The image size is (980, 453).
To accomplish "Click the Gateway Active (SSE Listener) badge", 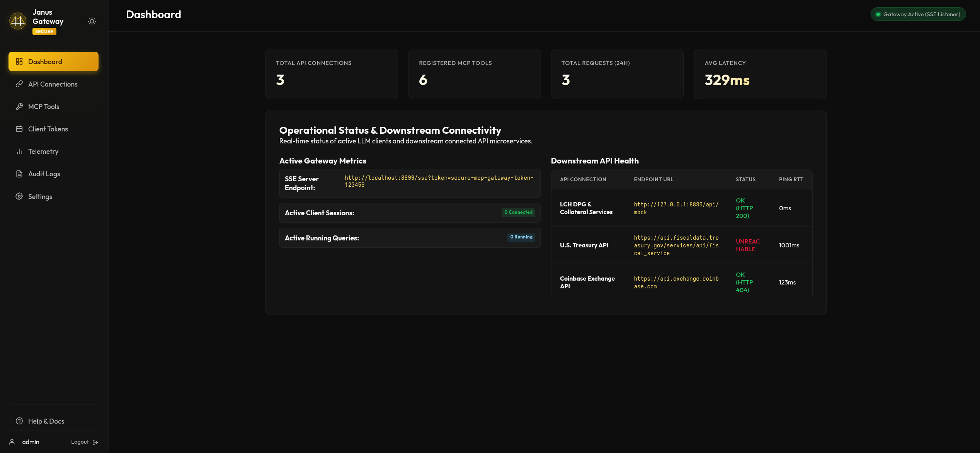I will click(918, 14).
